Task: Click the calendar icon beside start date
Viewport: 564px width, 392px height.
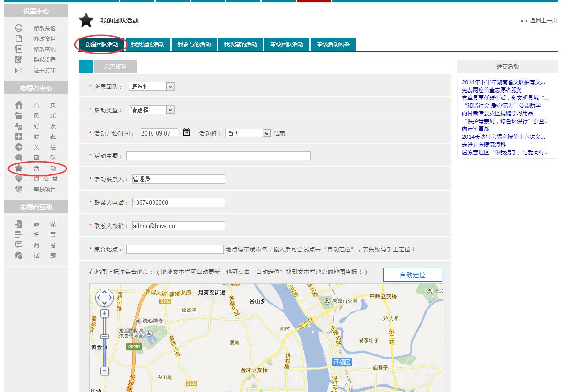Action: click(186, 132)
